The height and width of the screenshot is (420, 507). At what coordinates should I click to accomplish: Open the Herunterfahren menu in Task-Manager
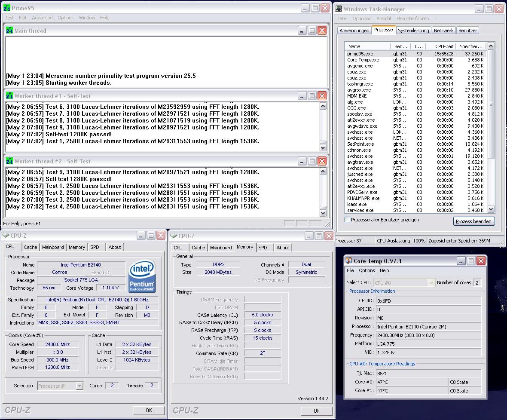coord(412,18)
